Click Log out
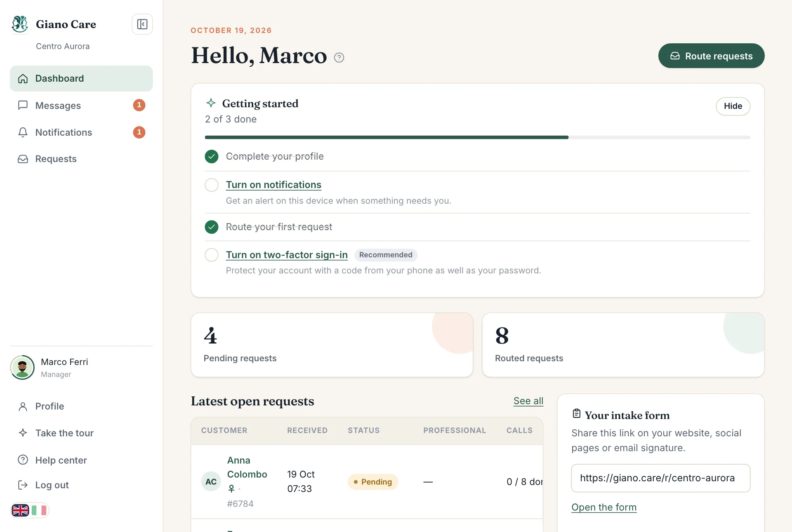Image resolution: width=792 pixels, height=532 pixels. coord(81,485)
